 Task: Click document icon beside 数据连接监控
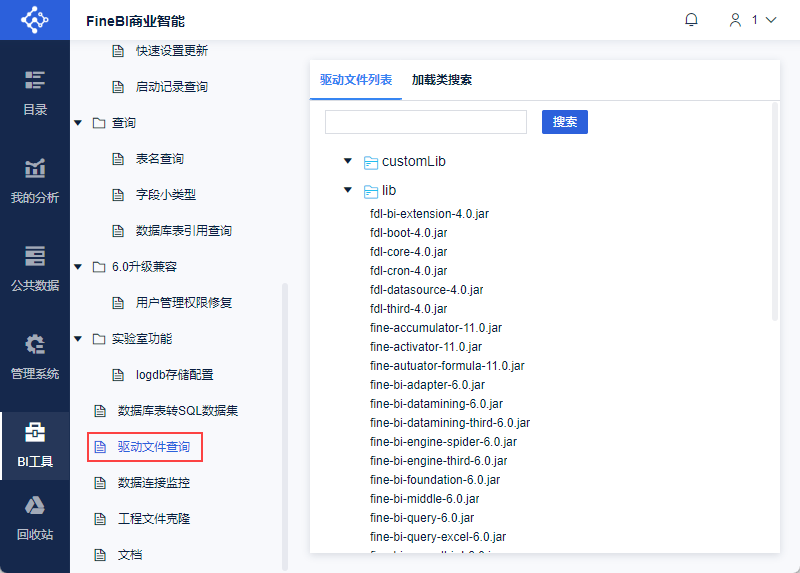100,483
